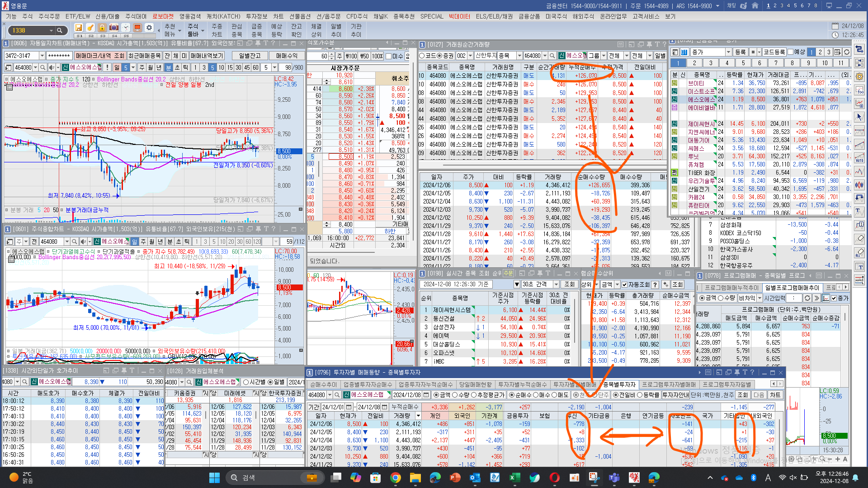The height and width of the screenshot is (488, 868).
Task: Expand 추천메뉴 dropdown arrow
Action: [180, 31]
